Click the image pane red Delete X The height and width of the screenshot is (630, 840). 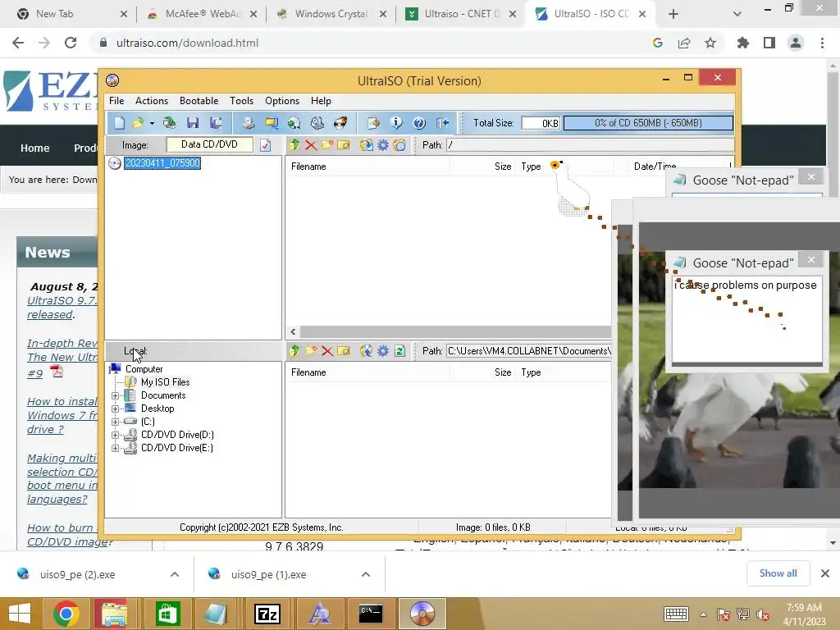click(x=311, y=144)
